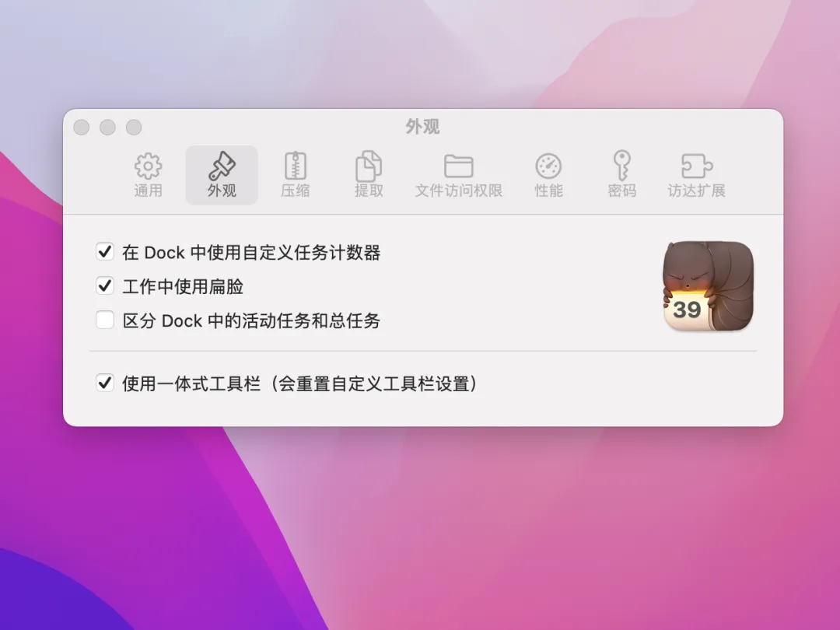Image resolution: width=840 pixels, height=630 pixels.
Task: Toggle the 使用一体式工具栏 unified toolbar checkbox
Action: tap(105, 383)
